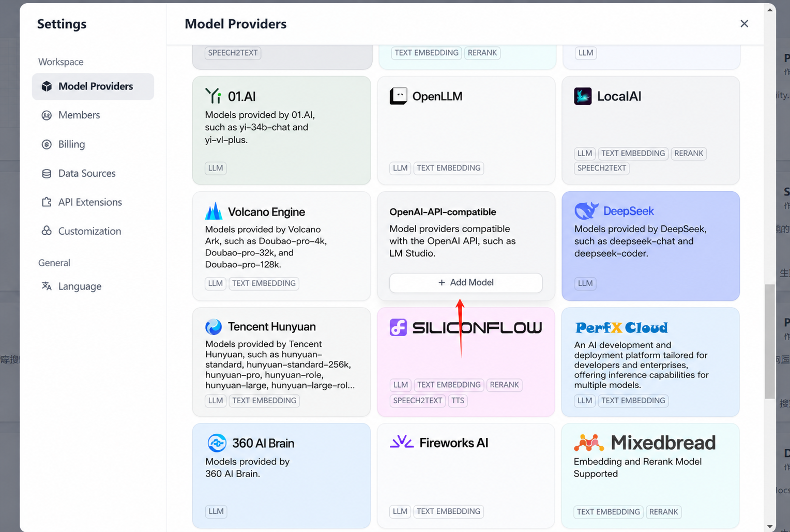
Task: Click "Models provided by 360 AI Brain." text
Action: pos(247,467)
